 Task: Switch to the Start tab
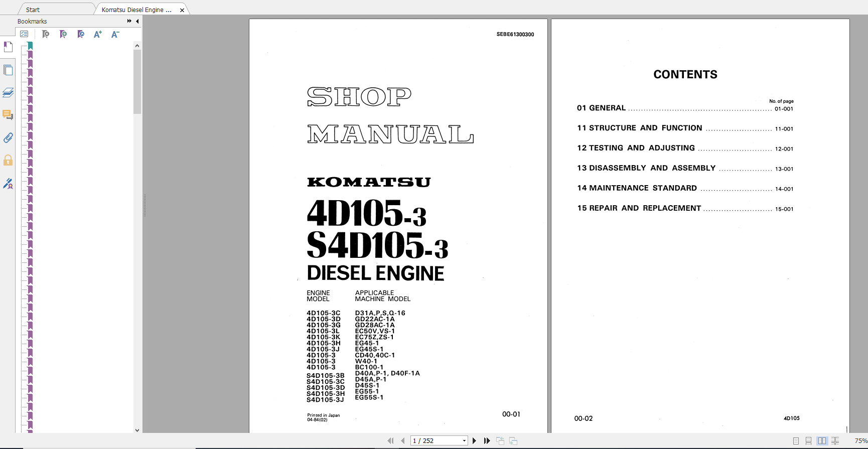tap(33, 10)
